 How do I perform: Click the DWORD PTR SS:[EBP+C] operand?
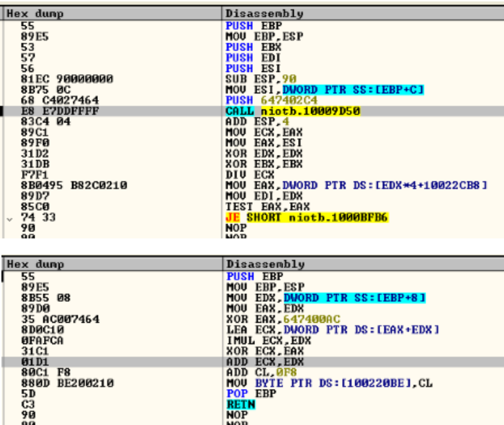point(353,89)
